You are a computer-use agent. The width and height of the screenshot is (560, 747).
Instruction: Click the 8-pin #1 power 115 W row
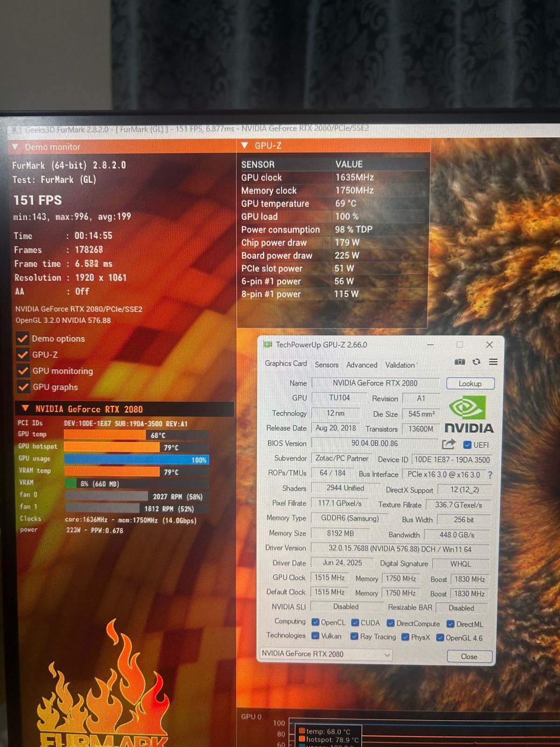click(x=334, y=294)
